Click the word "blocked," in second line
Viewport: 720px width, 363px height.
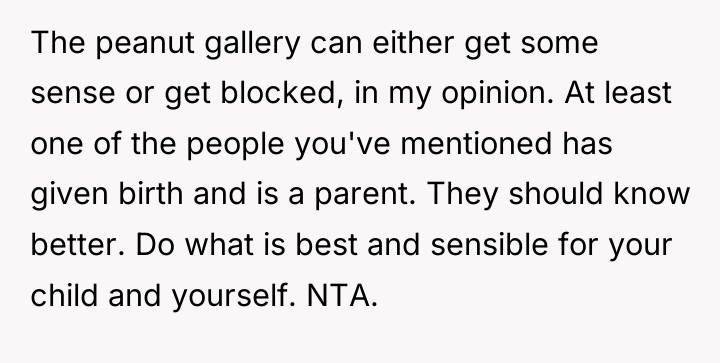281,93
